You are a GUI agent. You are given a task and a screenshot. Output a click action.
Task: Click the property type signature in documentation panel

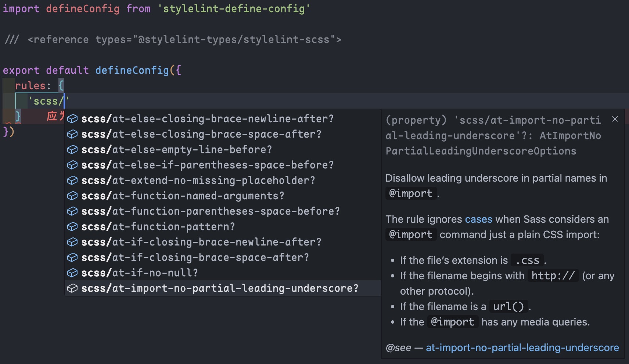pyautogui.click(x=493, y=135)
